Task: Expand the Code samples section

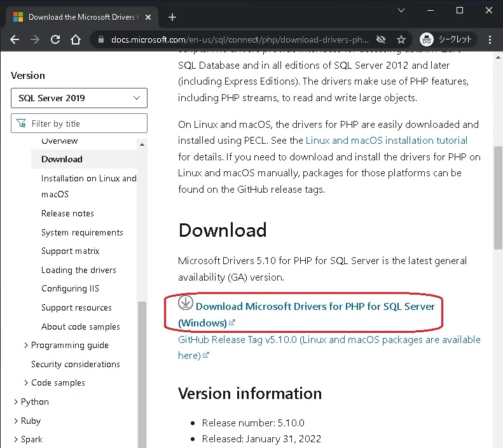Action: coord(26,382)
